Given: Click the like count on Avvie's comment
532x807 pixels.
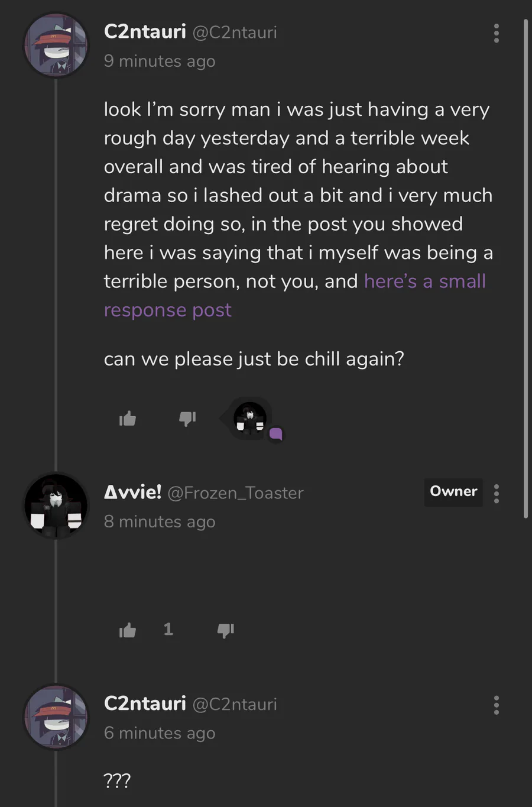Looking at the screenshot, I should [x=168, y=629].
